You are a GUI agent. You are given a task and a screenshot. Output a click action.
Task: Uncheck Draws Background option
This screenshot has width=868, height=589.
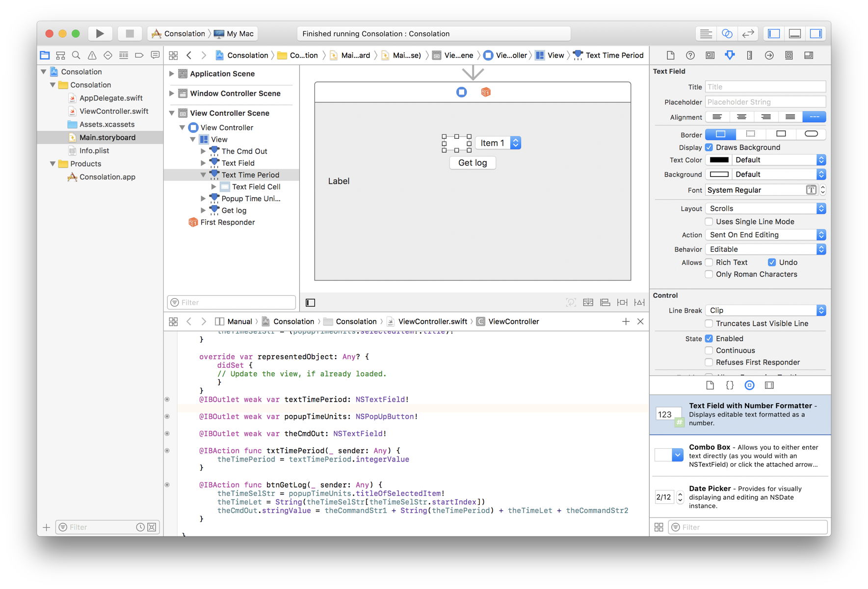709,147
